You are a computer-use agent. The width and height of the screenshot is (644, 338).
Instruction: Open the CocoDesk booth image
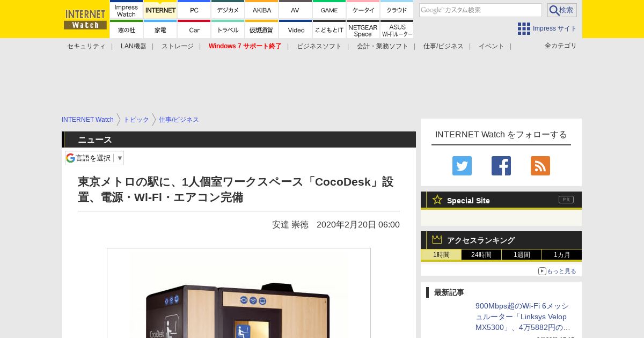click(239, 293)
